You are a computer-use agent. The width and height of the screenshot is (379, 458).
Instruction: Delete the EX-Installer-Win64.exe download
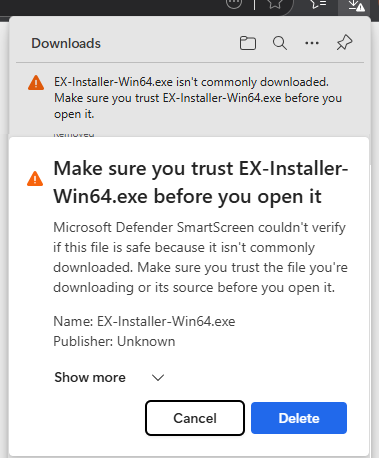click(299, 418)
